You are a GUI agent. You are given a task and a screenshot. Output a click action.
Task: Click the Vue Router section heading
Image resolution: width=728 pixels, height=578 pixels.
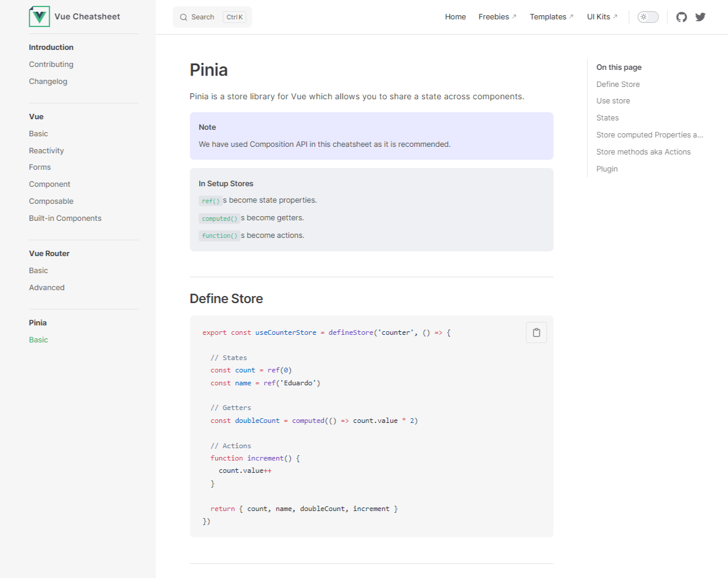[49, 254]
